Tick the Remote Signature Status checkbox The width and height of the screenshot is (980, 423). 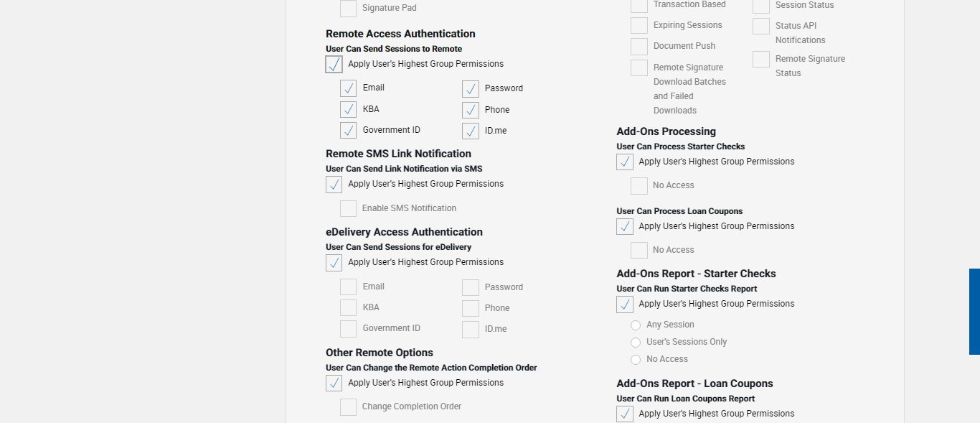[761, 60]
